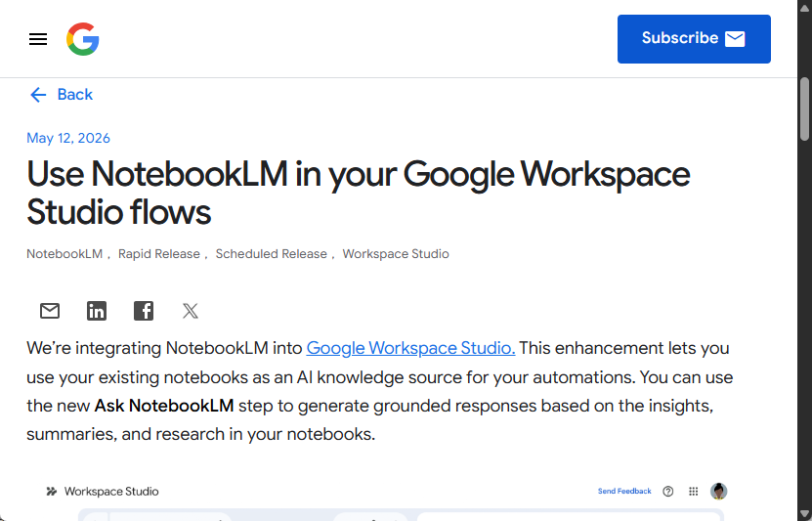The image size is (812, 521).
Task: Click the Workspace Studio logo icon
Action: pyautogui.click(x=51, y=491)
